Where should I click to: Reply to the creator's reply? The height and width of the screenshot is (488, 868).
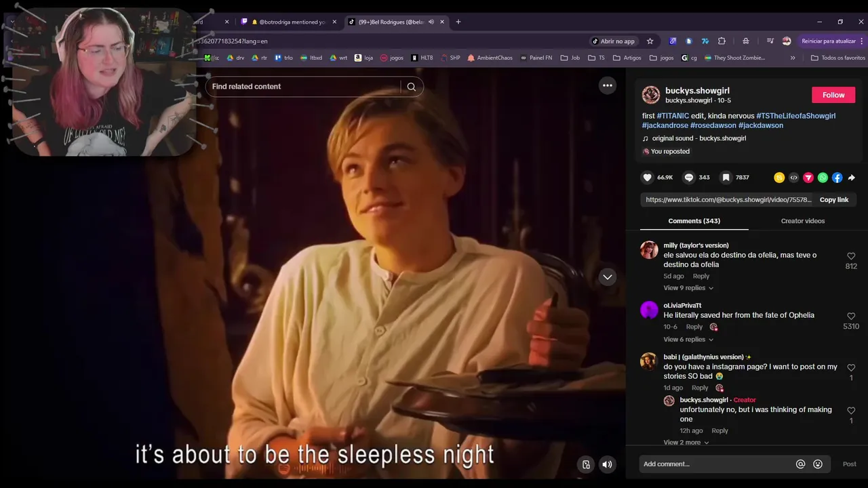click(719, 431)
